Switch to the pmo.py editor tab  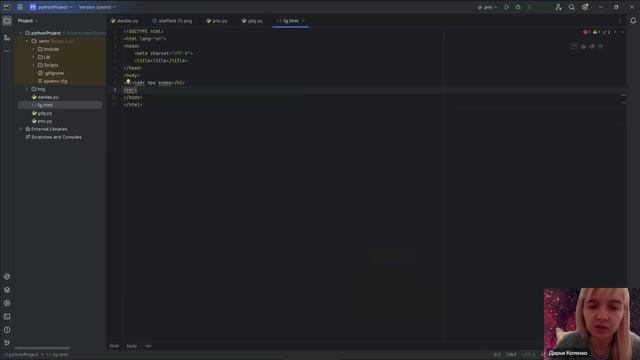[x=217, y=20]
